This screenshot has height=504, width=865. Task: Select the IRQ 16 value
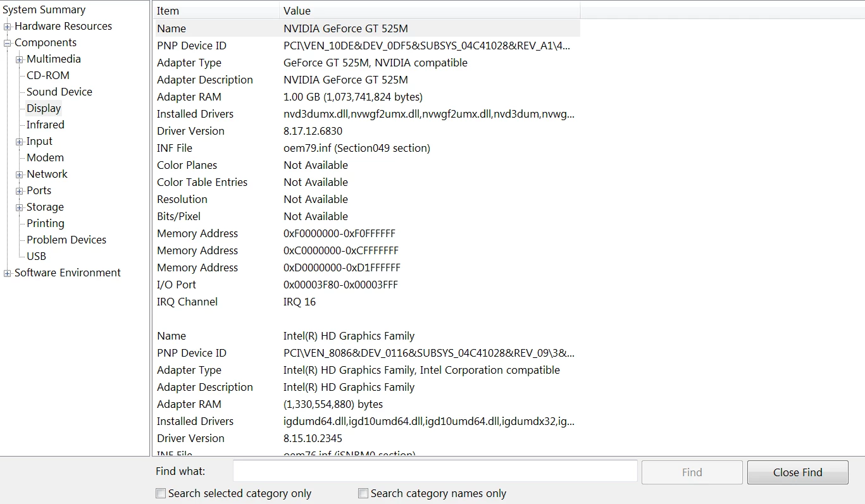pyautogui.click(x=299, y=302)
